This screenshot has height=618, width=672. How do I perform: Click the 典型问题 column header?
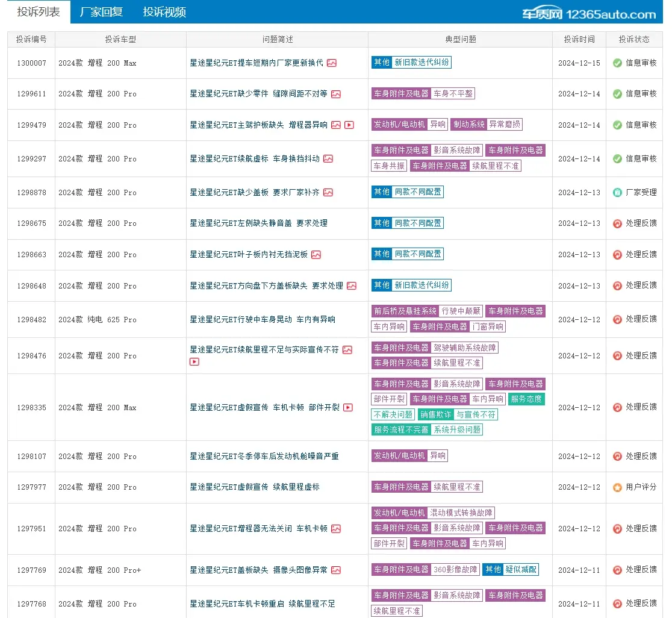point(461,39)
